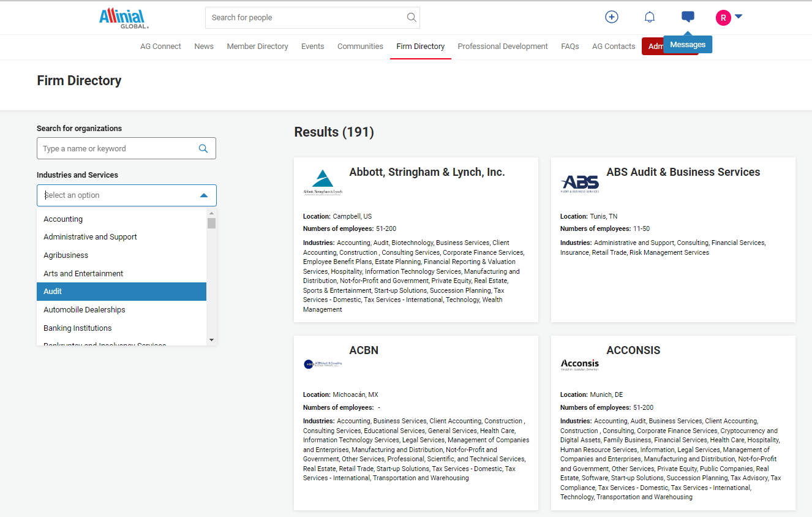The width and height of the screenshot is (812, 517).
Task: Open the ABS Audit & Business Services logo
Action: click(x=580, y=184)
